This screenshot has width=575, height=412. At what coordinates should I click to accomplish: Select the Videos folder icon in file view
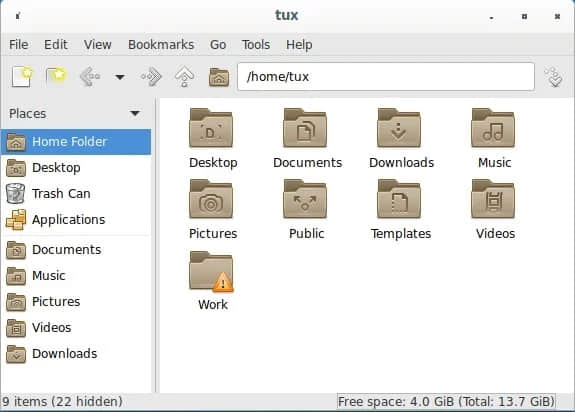pyautogui.click(x=493, y=199)
